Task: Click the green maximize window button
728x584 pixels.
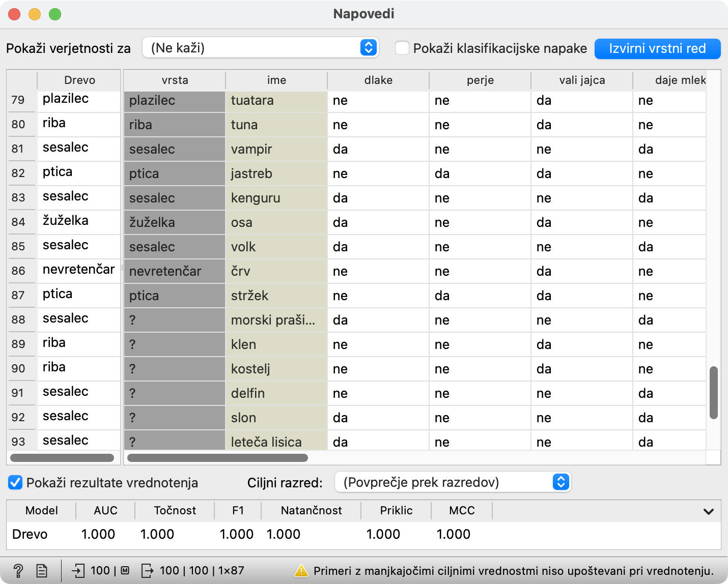Action: tap(55, 14)
